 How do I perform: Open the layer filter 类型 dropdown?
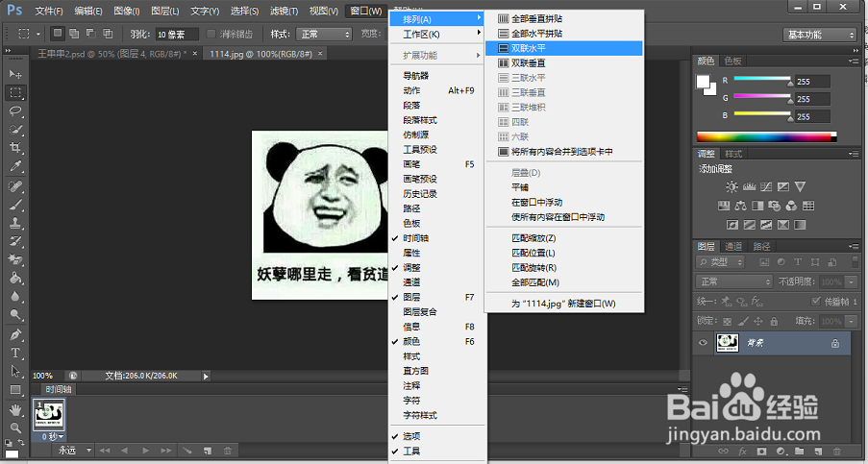720,261
